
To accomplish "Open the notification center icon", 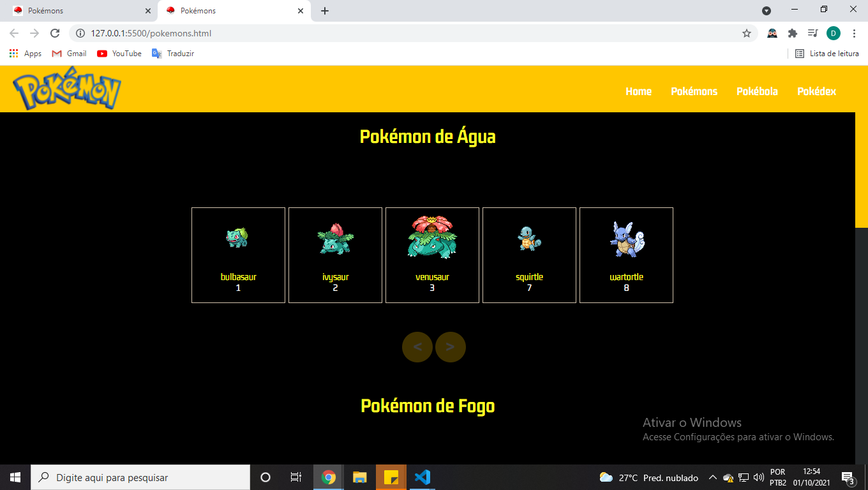I will point(848,477).
